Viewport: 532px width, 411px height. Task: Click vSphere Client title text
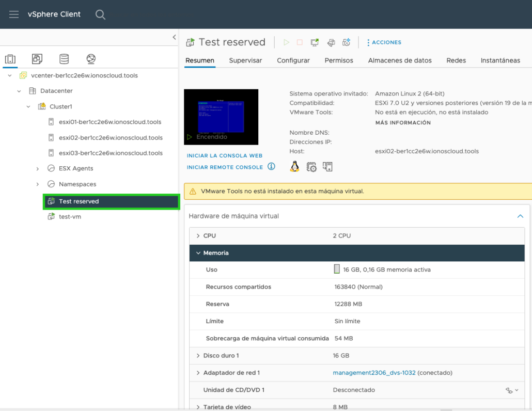click(54, 14)
